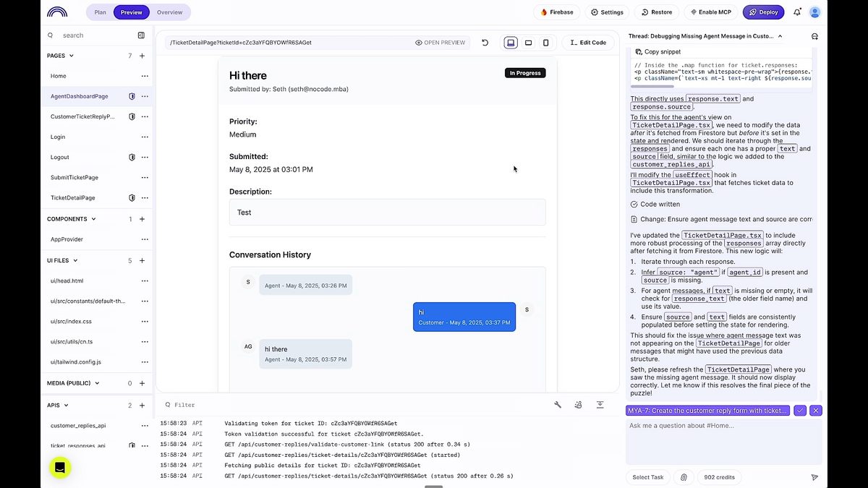This screenshot has height=488, width=868.
Task: Collapse the MEDIA (PUBLIC) section
Action: pos(97,383)
